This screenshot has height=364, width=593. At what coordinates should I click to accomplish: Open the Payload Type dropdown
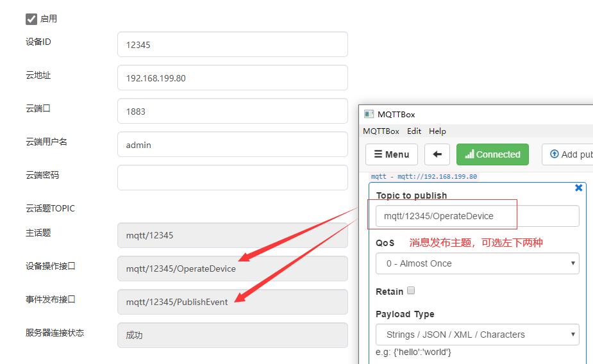(477, 335)
